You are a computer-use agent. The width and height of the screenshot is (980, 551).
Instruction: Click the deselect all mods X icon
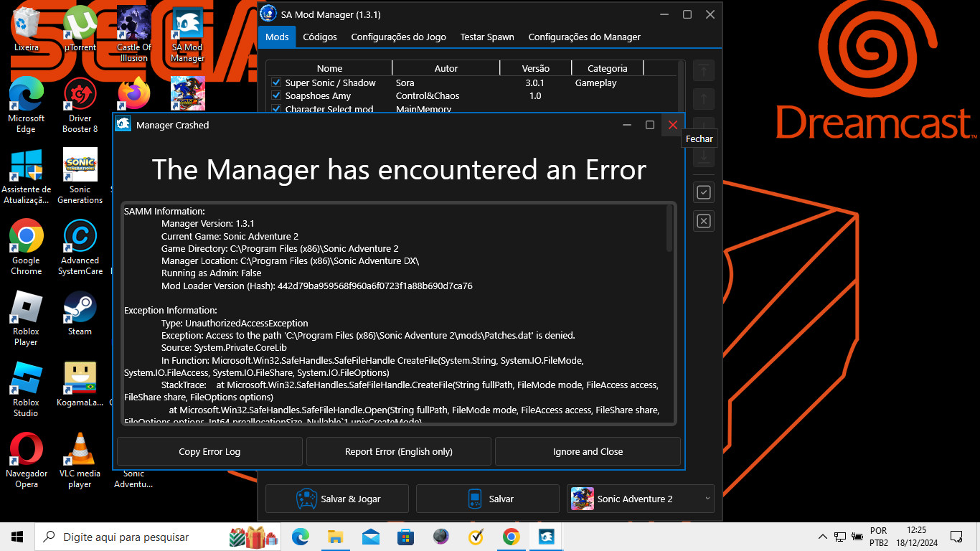(x=704, y=221)
